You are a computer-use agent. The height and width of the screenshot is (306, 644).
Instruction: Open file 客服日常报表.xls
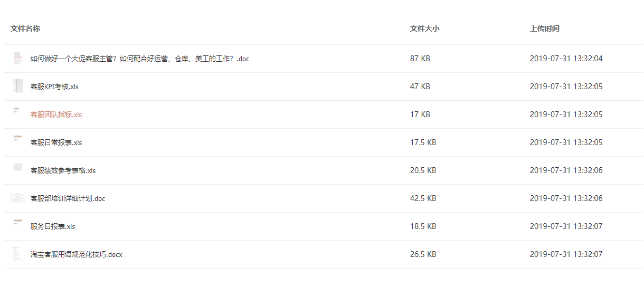pyautogui.click(x=56, y=142)
